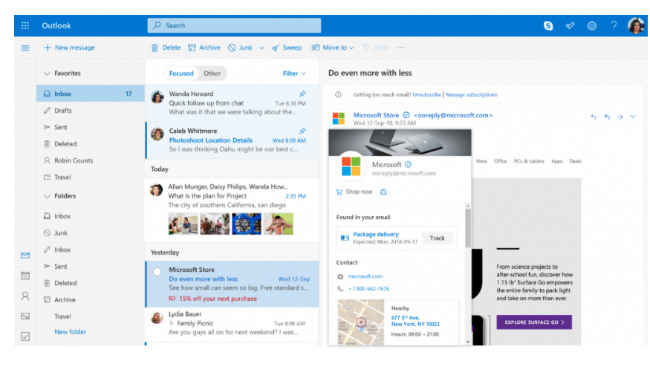Click the pin icon on Wanda Howard's message

[x=303, y=94]
